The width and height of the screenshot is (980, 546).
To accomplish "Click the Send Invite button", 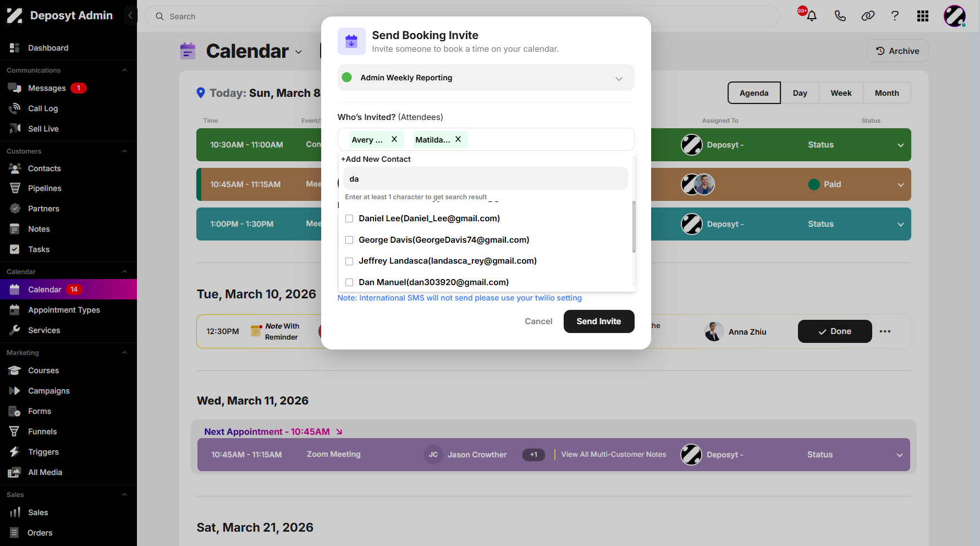I will click(x=599, y=321).
